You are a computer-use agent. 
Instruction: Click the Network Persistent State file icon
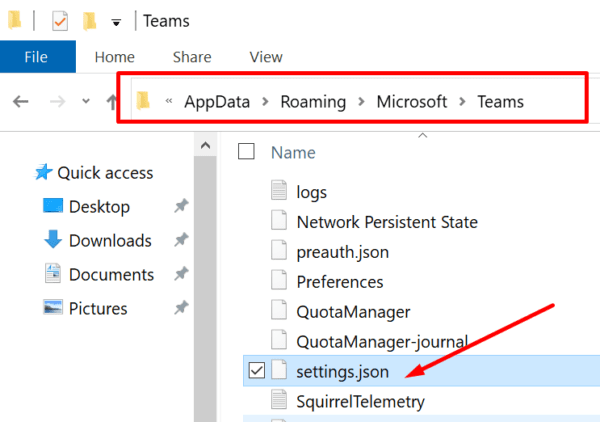279,220
